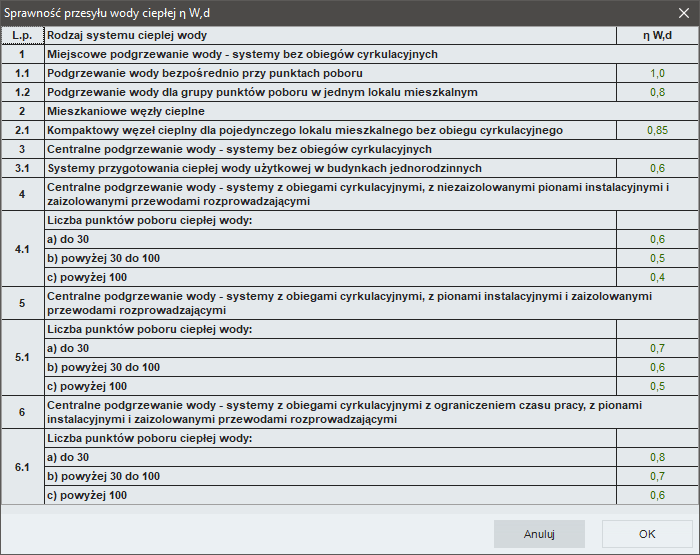Click section 3 Centralne podgrzewanie wody heading
Viewport: 700px width, 555px height.
coord(371,149)
